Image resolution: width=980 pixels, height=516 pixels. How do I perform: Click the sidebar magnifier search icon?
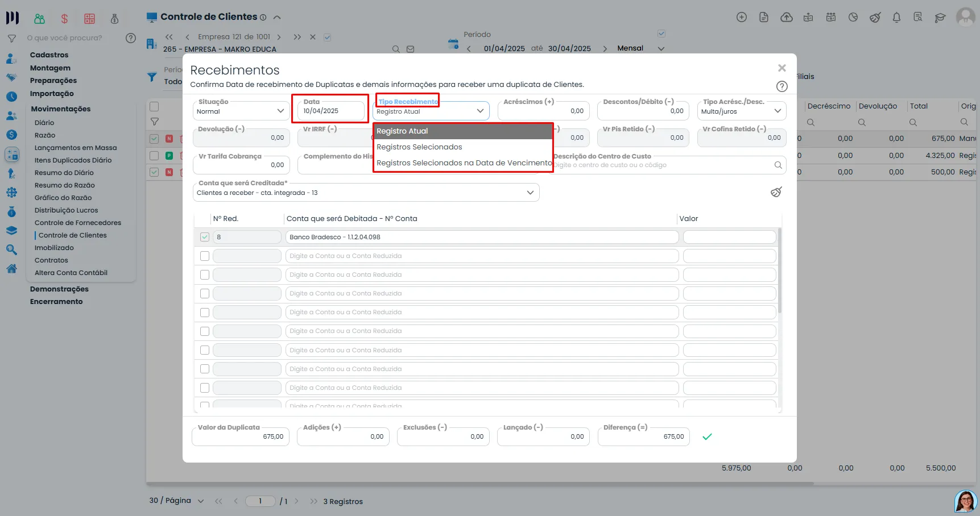[x=11, y=249]
